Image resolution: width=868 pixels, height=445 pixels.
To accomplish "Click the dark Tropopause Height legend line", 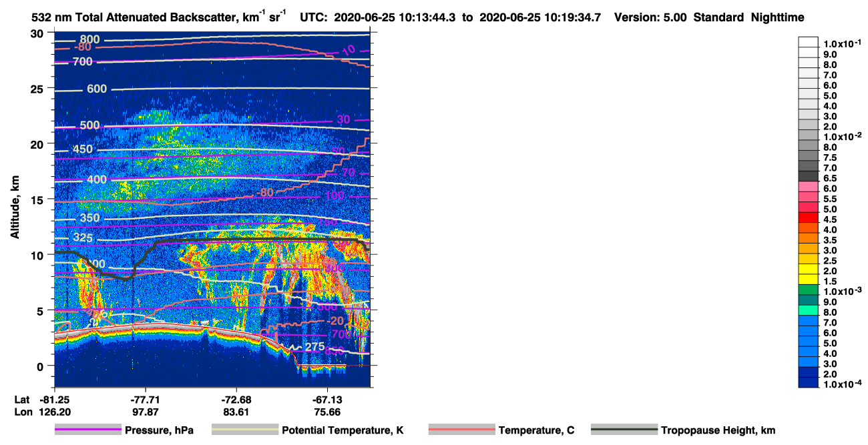I will click(x=624, y=430).
